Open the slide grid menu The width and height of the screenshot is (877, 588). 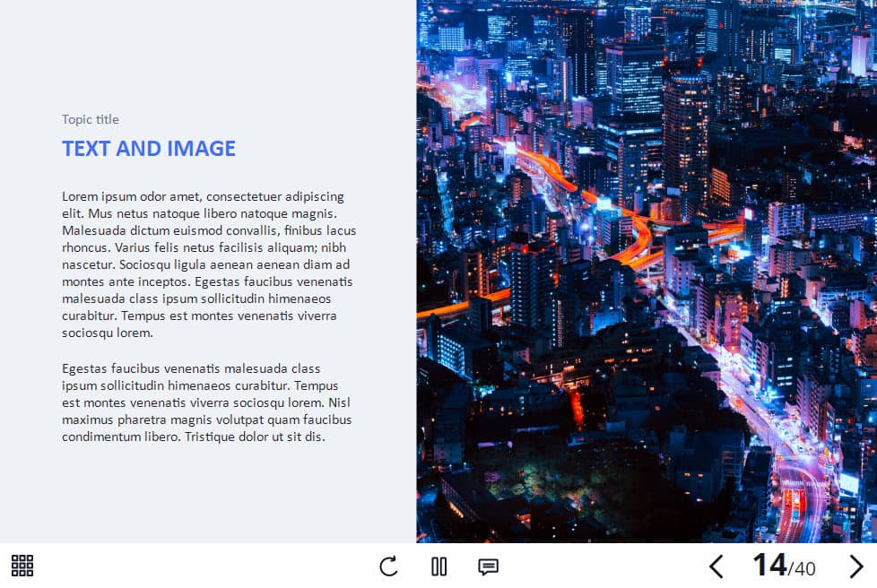tap(22, 566)
